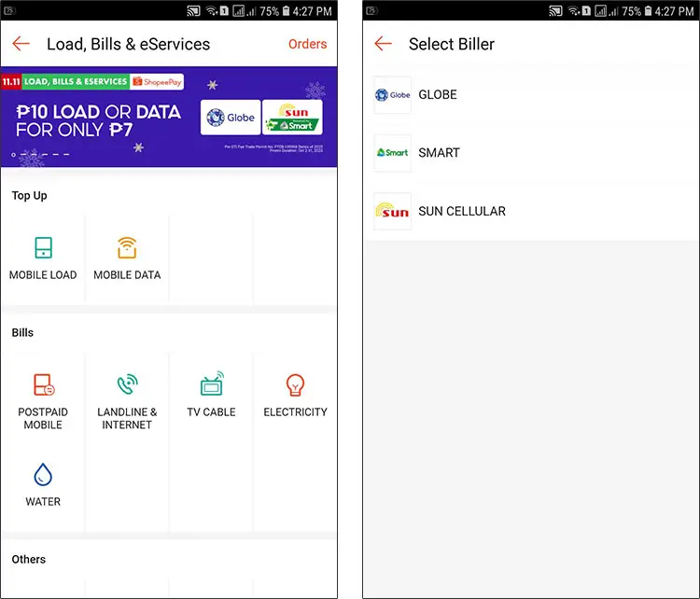Viewport: 700px width, 599px height.
Task: Select ELECTRICITY label
Action: pyautogui.click(x=295, y=412)
